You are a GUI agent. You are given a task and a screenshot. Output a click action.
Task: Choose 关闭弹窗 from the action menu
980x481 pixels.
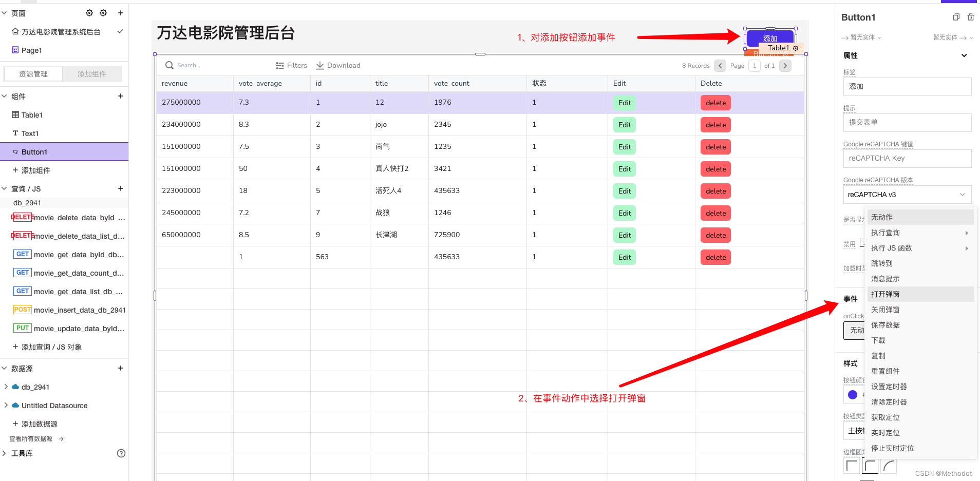pyautogui.click(x=920, y=310)
